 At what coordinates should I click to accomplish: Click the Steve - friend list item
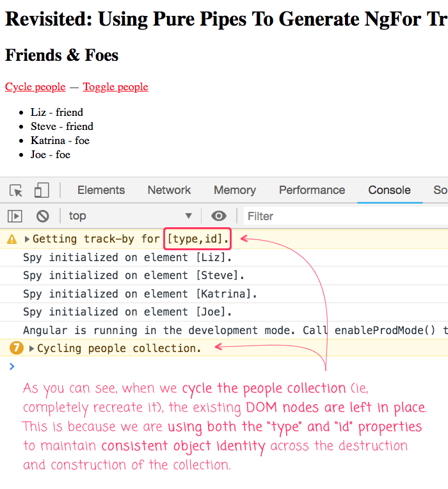(61, 126)
